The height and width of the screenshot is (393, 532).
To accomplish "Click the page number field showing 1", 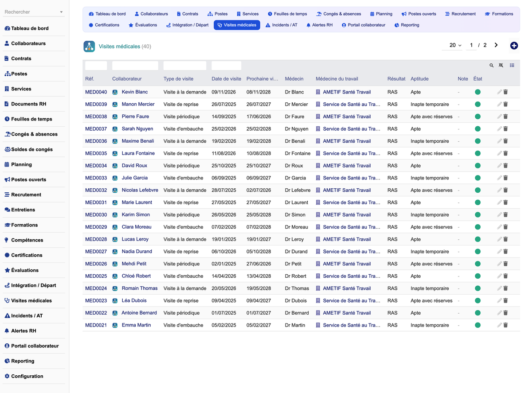I will pyautogui.click(x=471, y=45).
